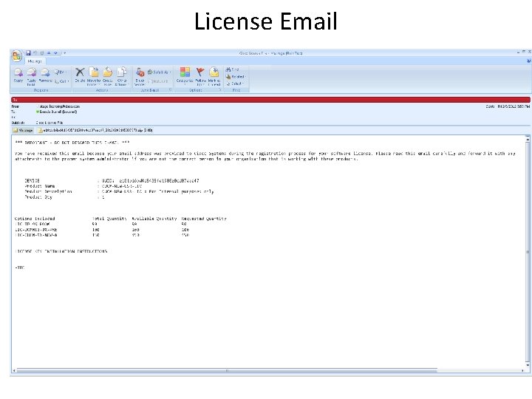Click the red info bar
The height and width of the screenshot is (399, 532).
tap(270, 100)
